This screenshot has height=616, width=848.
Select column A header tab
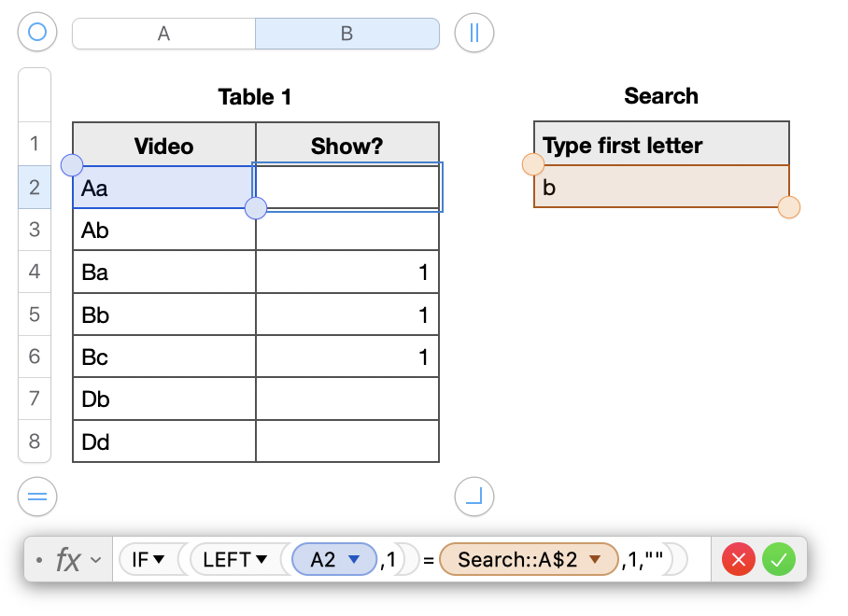coord(163,34)
